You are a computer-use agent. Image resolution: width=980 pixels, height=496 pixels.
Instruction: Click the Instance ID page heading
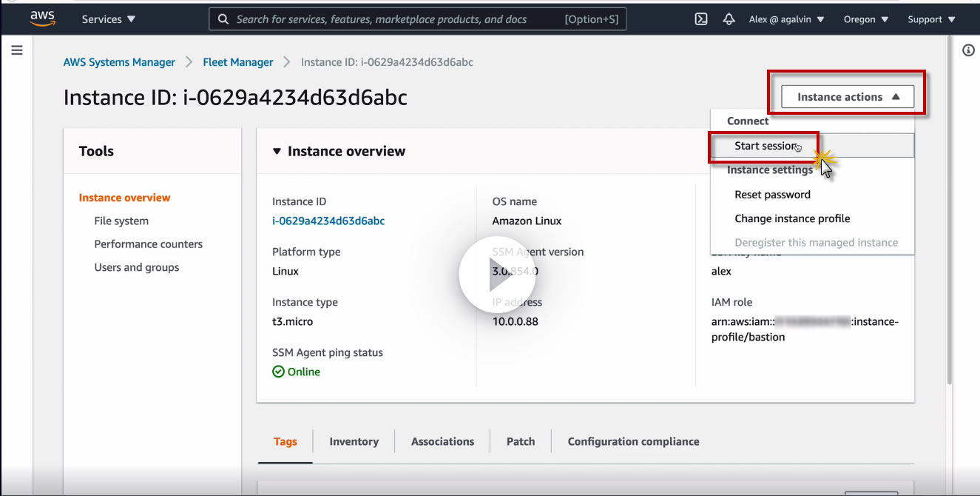235,98
